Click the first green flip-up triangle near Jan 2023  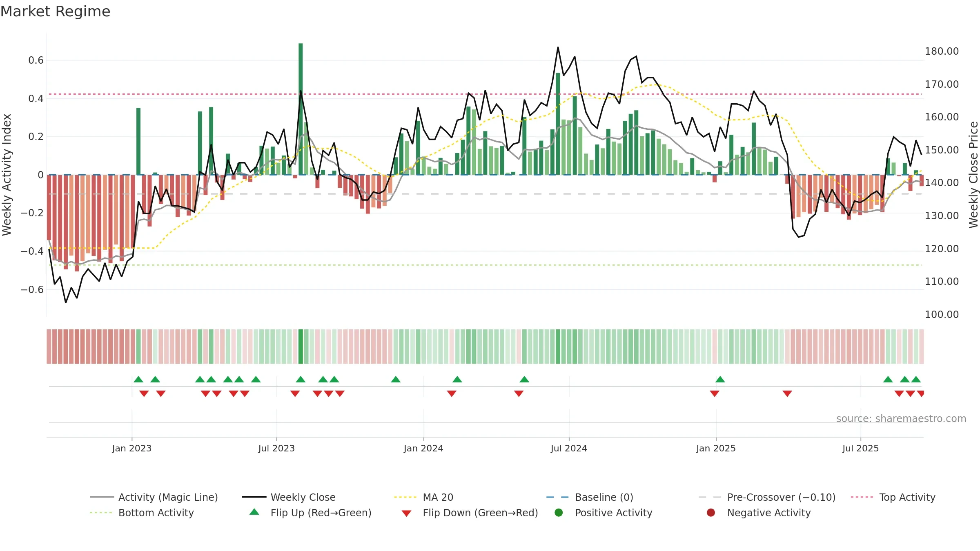138,380
